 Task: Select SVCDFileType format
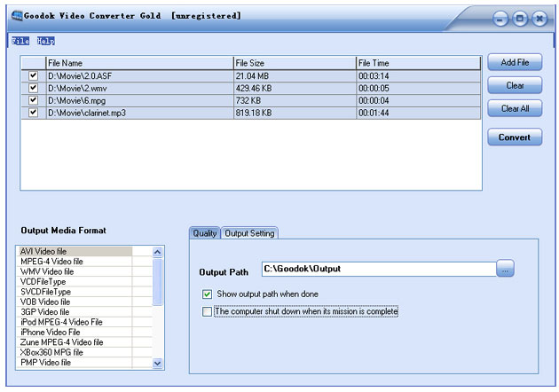point(75,292)
